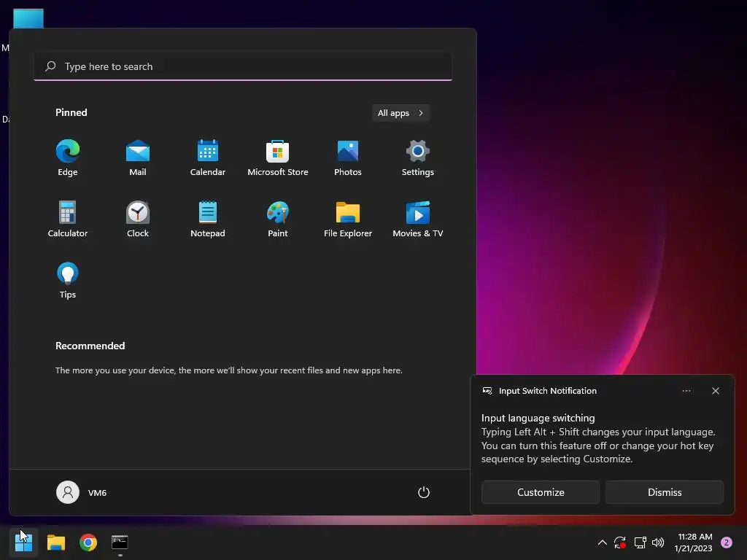Screen dimensions: 747x560
Task: Launch Movies & TV
Action: pos(418,219)
